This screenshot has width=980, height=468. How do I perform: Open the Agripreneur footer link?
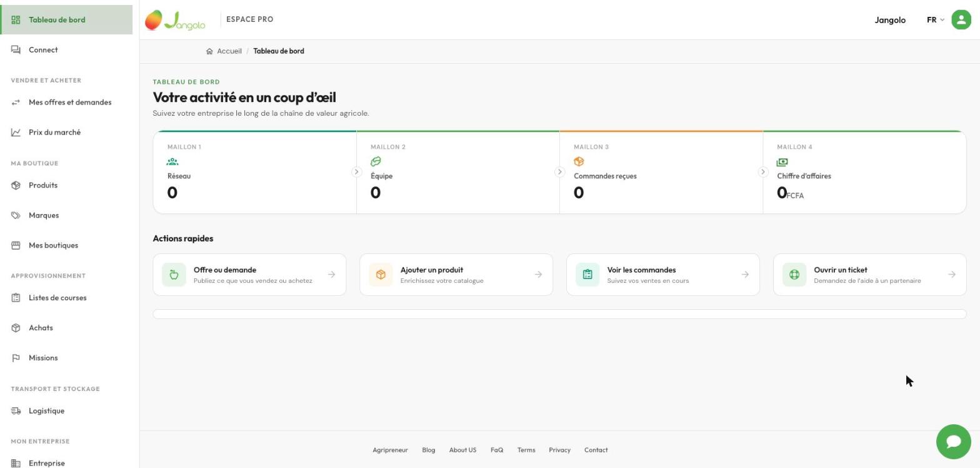coord(390,450)
